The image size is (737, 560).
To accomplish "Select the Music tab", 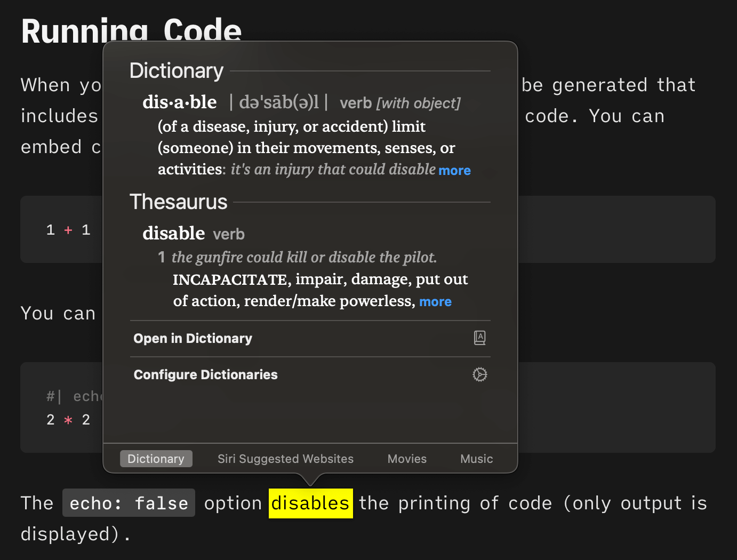I will [x=476, y=459].
